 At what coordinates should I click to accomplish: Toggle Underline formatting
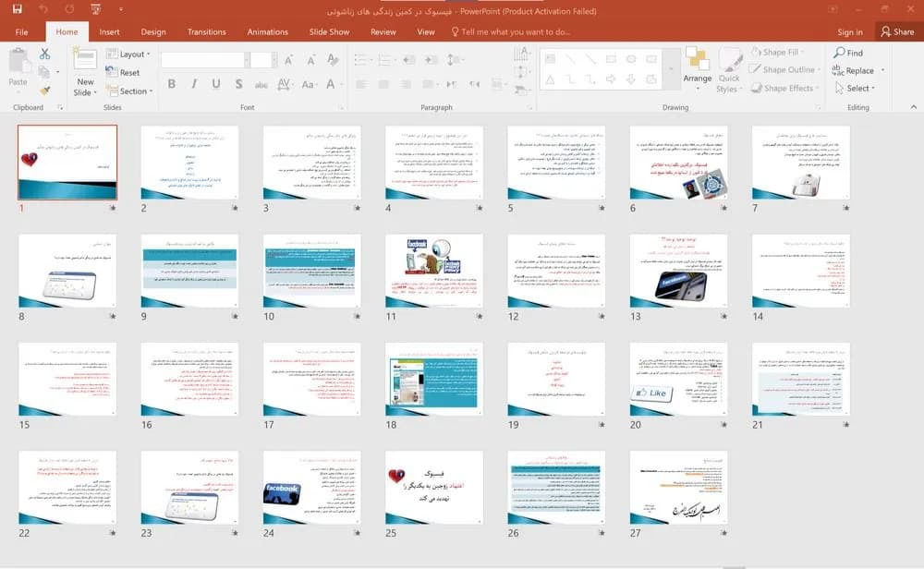tap(216, 84)
